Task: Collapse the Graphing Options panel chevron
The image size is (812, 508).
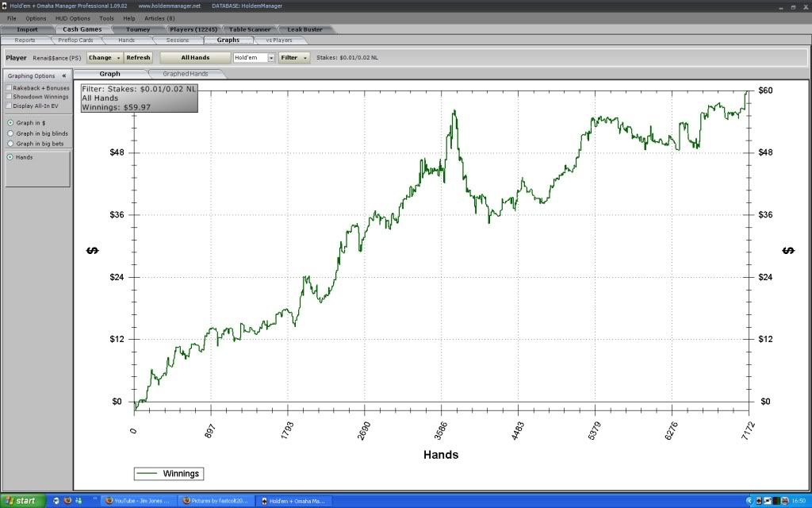Action: tap(63, 76)
